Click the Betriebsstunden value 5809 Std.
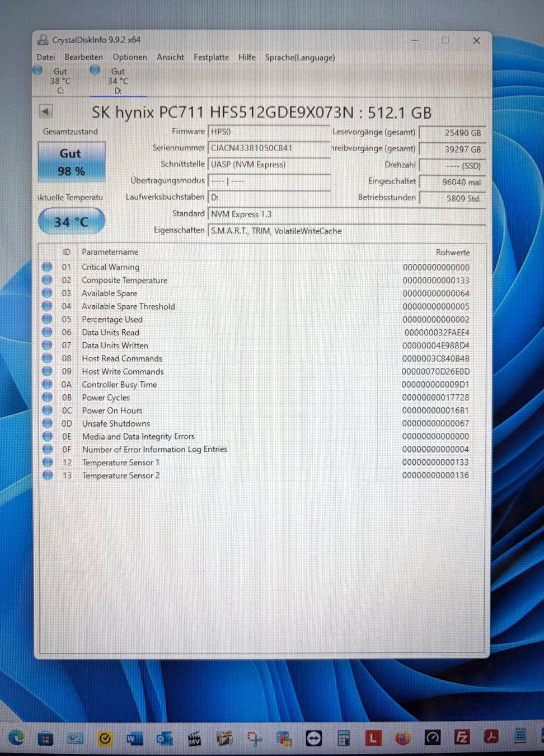Image resolution: width=544 pixels, height=756 pixels. point(452,199)
